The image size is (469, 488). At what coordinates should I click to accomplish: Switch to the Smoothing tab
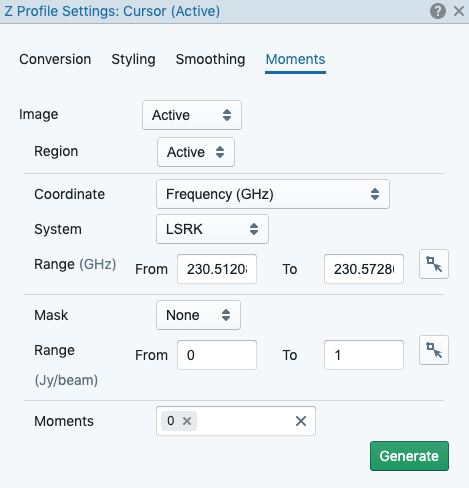pos(210,59)
